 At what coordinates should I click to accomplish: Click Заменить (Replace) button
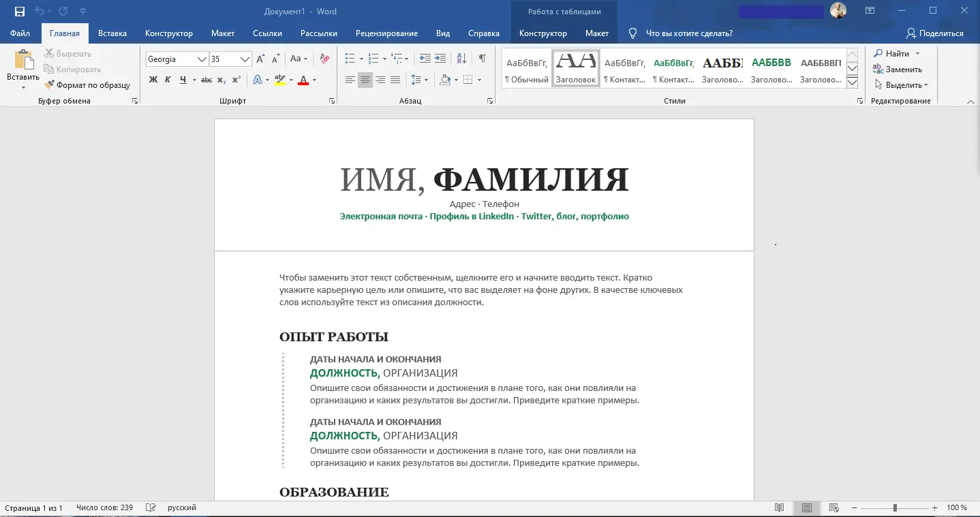pyautogui.click(x=898, y=69)
